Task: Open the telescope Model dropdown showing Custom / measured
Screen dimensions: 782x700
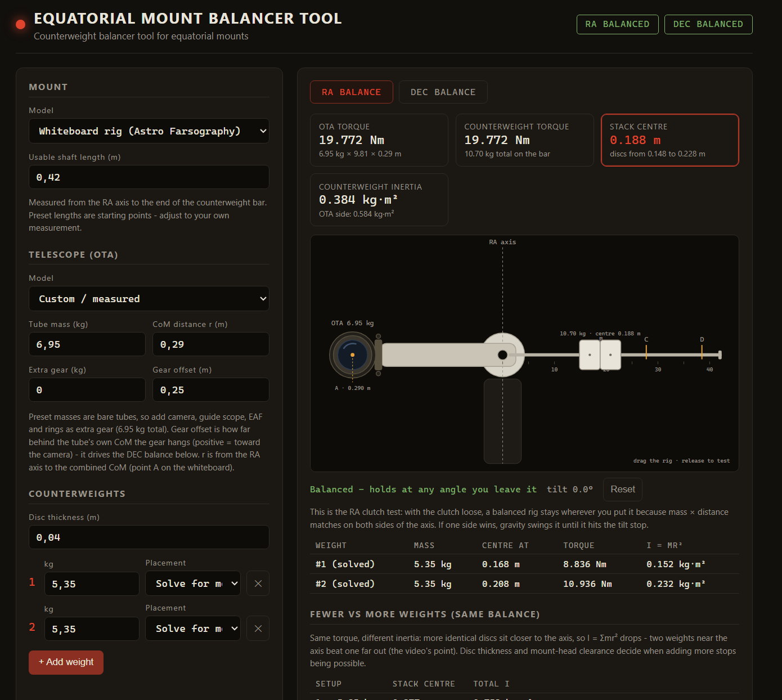Action: [x=149, y=299]
